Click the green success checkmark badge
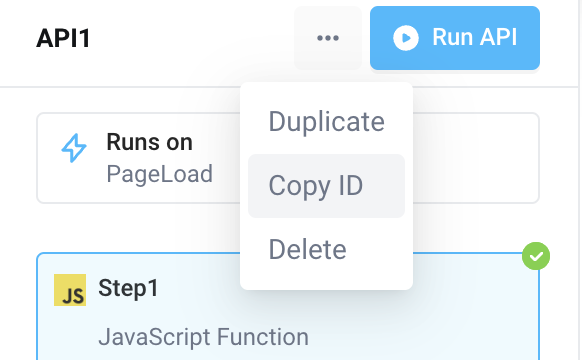The image size is (584, 360). point(536,256)
